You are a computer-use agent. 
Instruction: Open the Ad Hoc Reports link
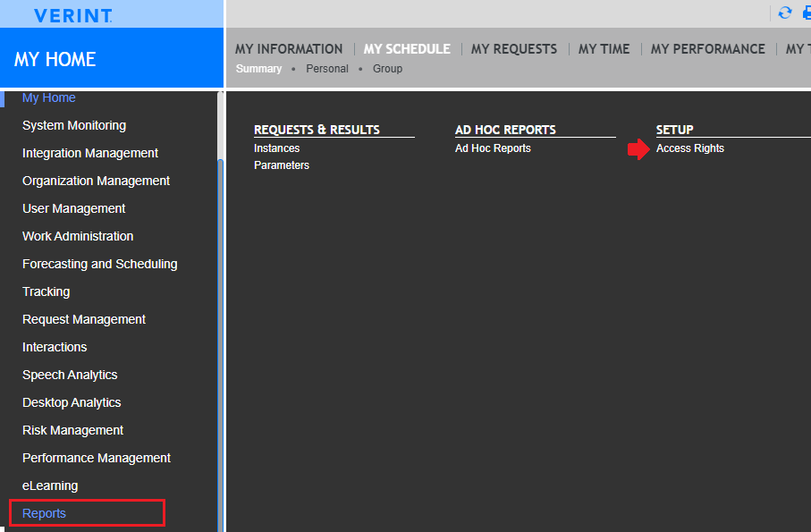pyautogui.click(x=493, y=148)
